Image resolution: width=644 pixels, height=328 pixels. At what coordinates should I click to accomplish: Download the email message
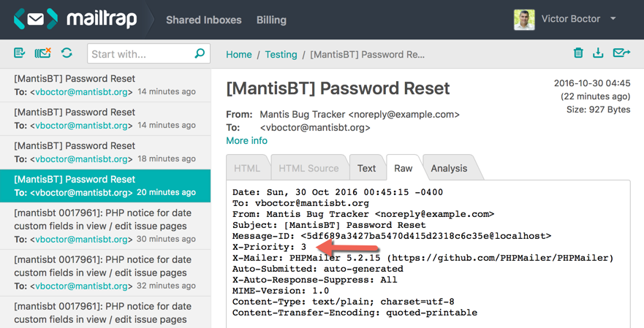(x=598, y=53)
